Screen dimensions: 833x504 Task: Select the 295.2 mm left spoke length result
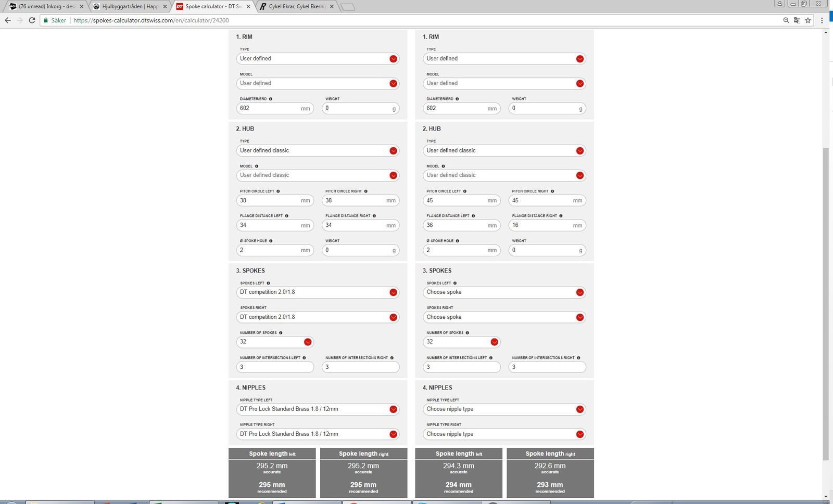272,466
